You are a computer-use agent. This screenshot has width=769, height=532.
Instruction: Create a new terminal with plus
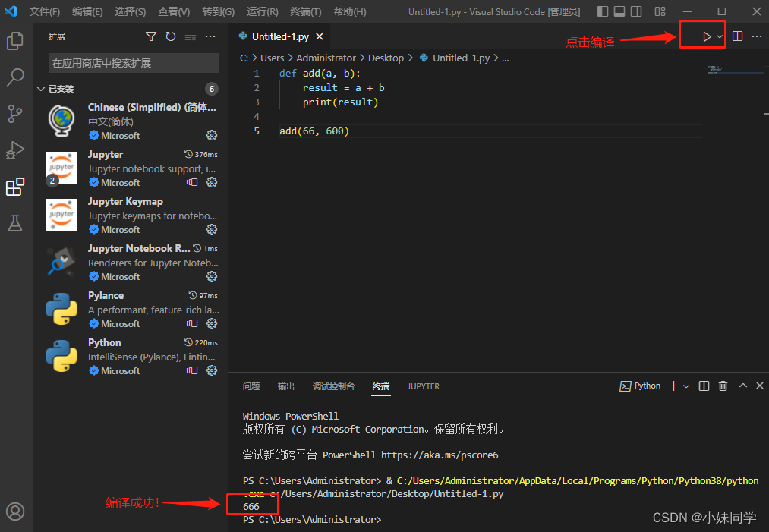[674, 386]
